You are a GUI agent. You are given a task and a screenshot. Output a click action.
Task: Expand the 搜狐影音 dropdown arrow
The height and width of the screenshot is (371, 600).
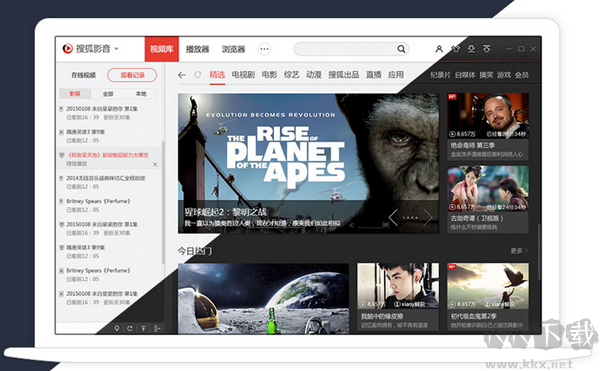tap(117, 49)
